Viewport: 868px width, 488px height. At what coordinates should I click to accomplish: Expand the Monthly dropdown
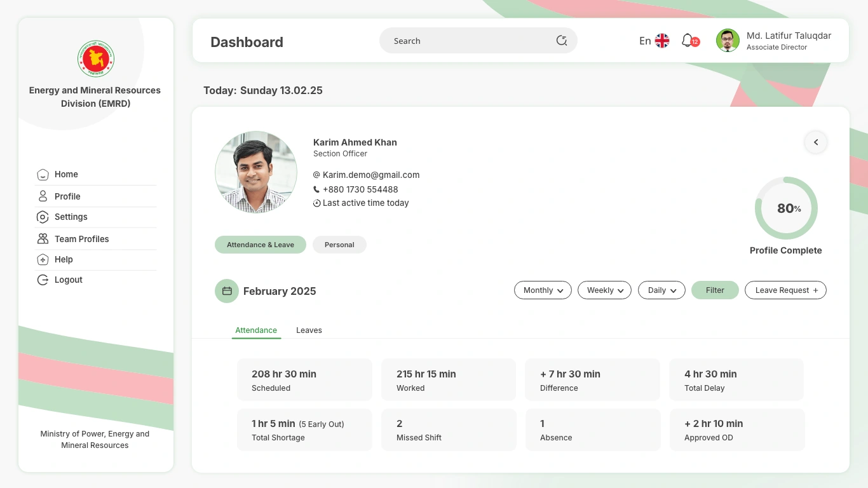point(543,290)
